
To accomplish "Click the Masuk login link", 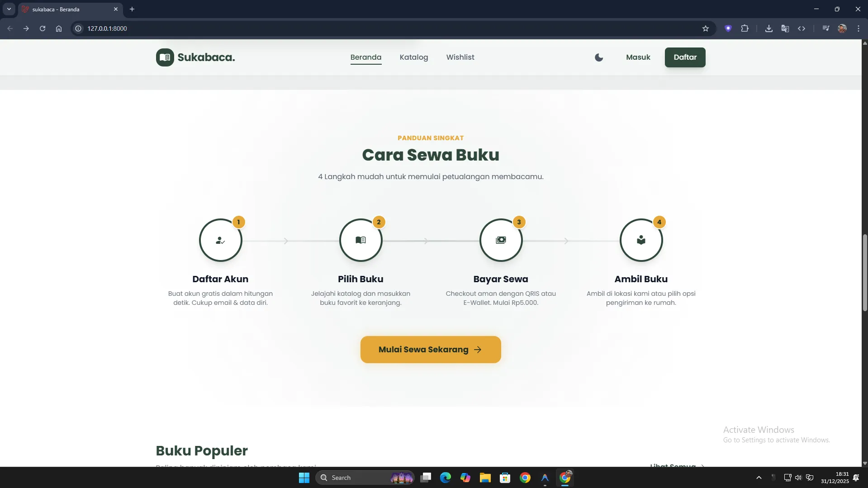I will pos(638,57).
